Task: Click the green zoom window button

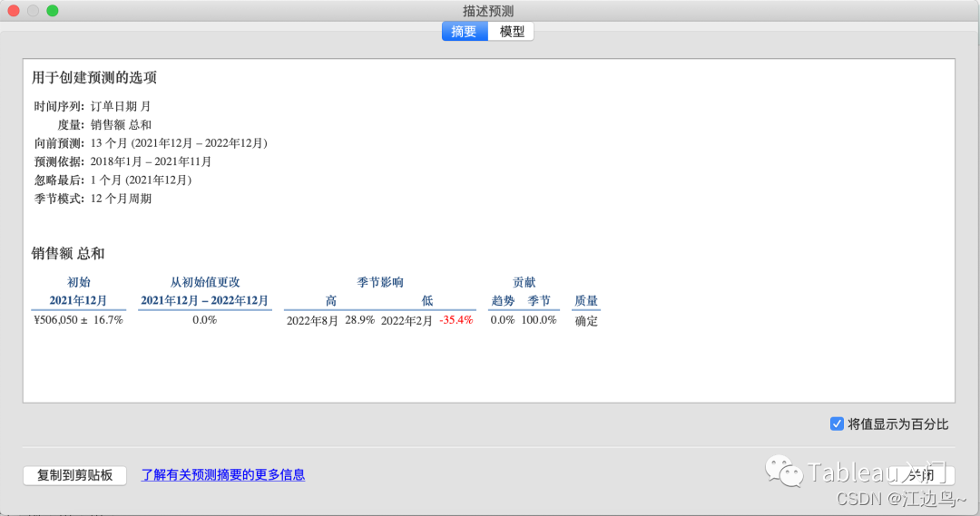Action: point(53,11)
